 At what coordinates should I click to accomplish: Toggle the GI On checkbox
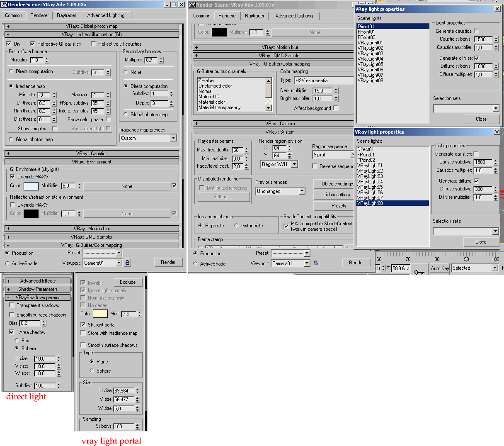(x=9, y=44)
